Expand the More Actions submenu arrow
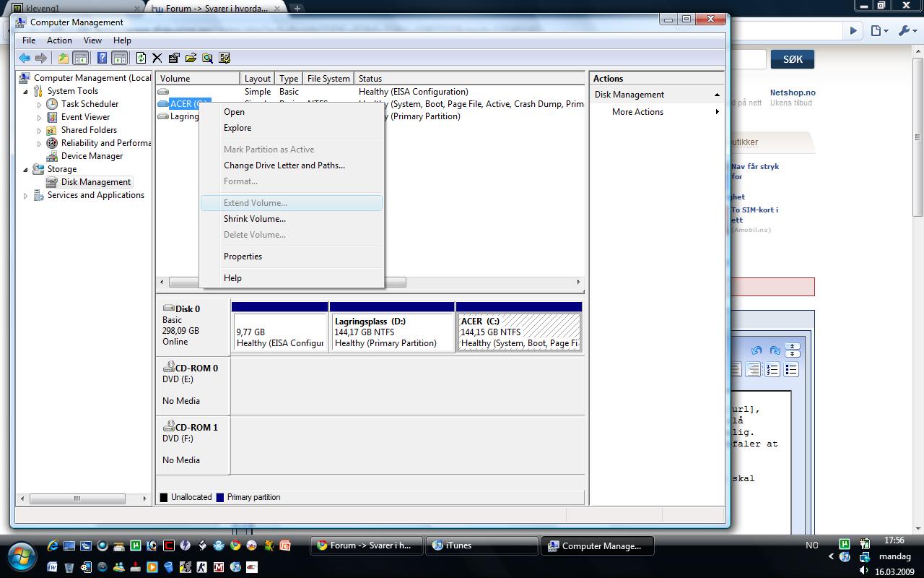The image size is (924, 578). click(717, 112)
